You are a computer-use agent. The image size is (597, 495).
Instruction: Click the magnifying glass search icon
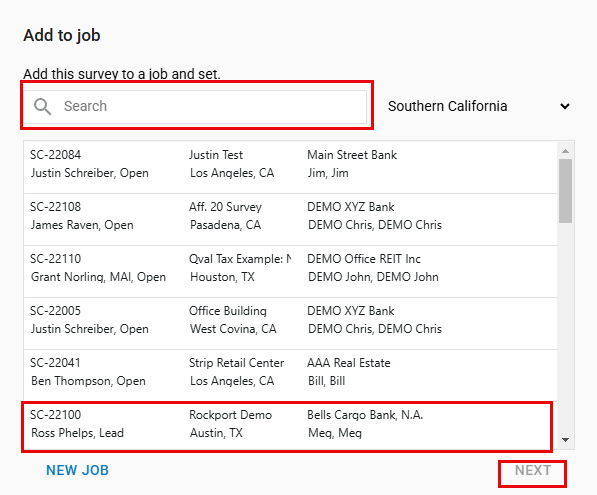(x=42, y=106)
